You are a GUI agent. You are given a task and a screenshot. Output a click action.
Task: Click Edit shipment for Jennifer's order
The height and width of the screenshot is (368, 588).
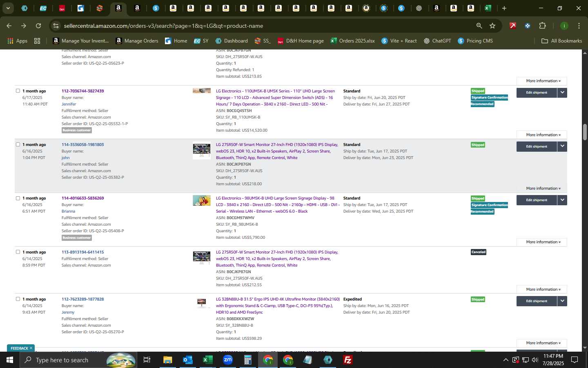pos(537,92)
